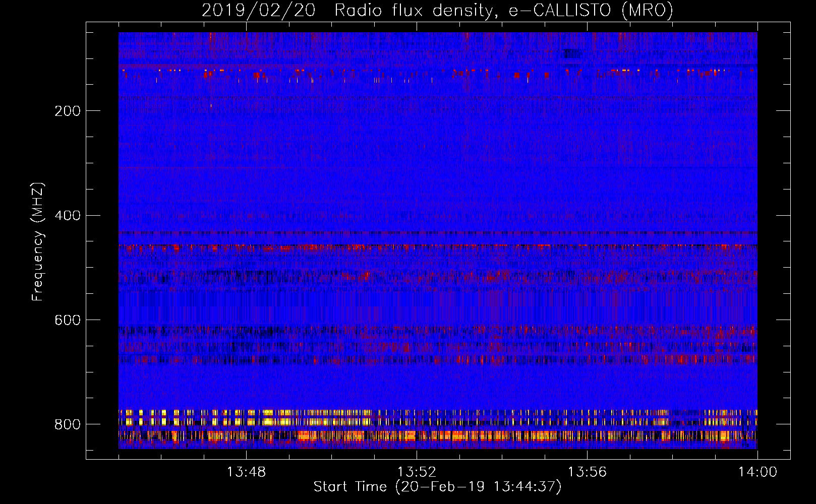Image resolution: width=816 pixels, height=504 pixels.
Task: Select the 600 frequency tick label
Action: [68, 321]
